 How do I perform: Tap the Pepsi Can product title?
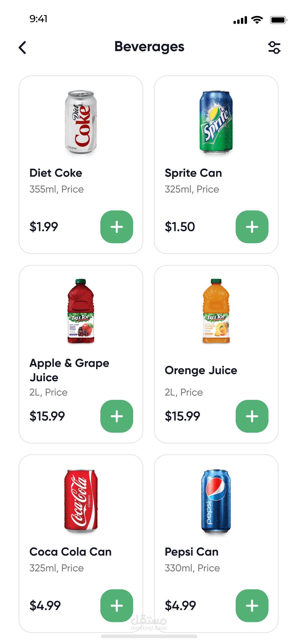[191, 552]
